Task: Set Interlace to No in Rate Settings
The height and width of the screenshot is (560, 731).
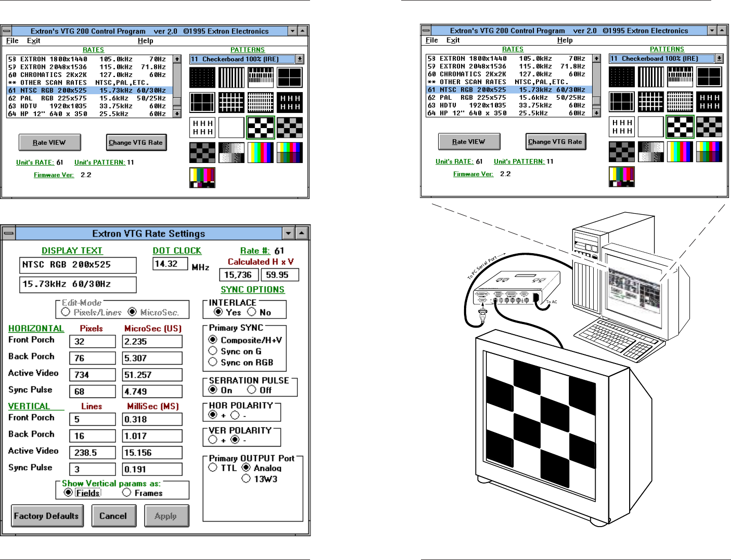Action: (x=252, y=312)
